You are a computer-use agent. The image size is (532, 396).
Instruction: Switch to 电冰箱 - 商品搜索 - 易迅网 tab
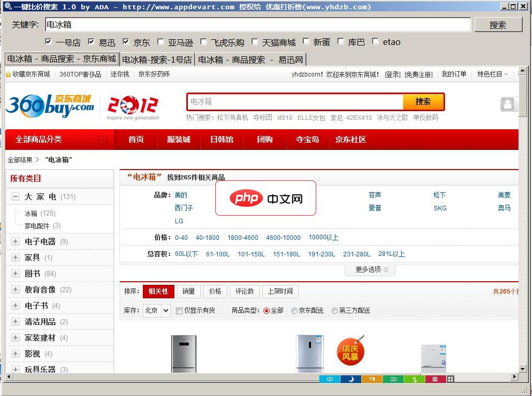tap(250, 59)
